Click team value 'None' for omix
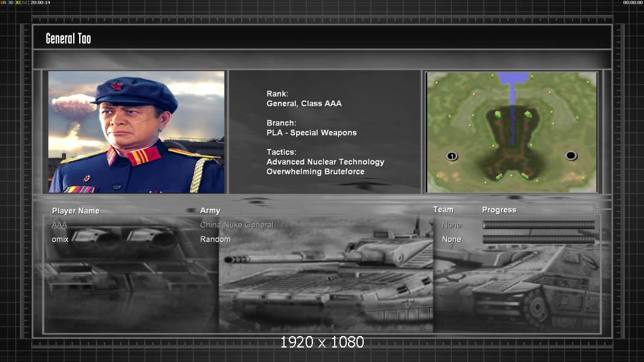Image resolution: width=644 pixels, height=362 pixels. [451, 240]
